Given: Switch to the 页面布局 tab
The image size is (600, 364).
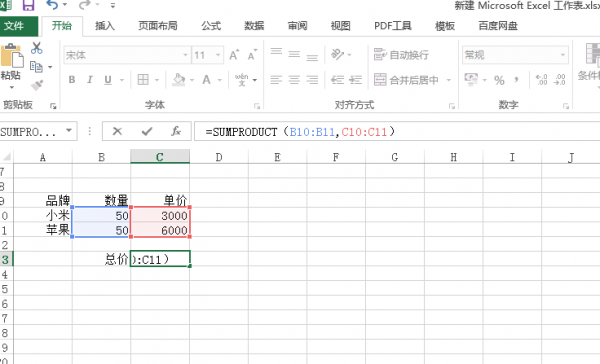Looking at the screenshot, I should click(158, 26).
